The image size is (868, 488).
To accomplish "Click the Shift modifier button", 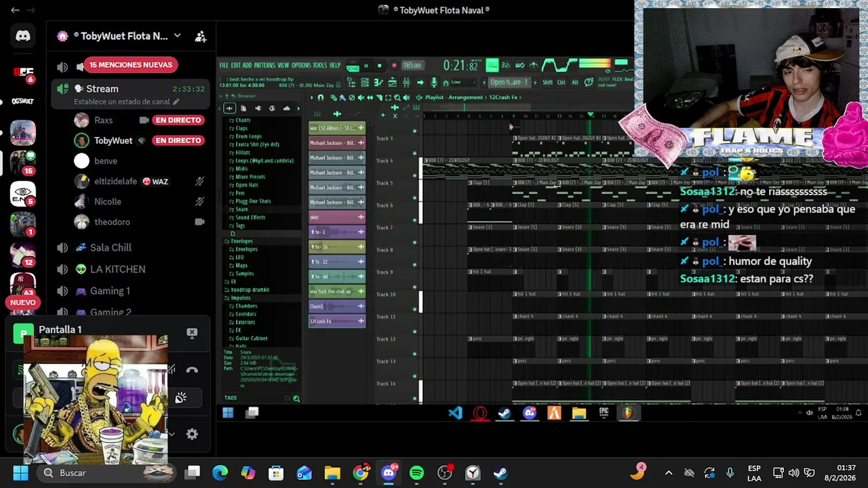I will coord(547,82).
